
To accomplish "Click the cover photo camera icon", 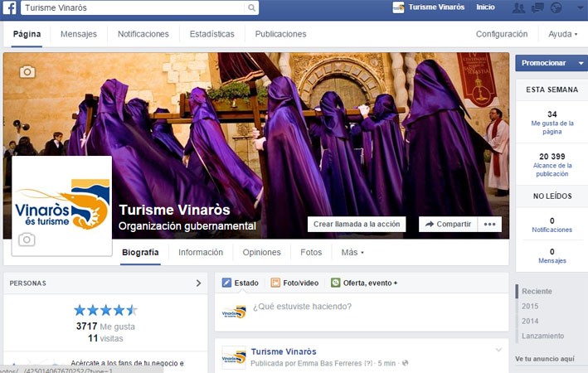I will 27,72.
